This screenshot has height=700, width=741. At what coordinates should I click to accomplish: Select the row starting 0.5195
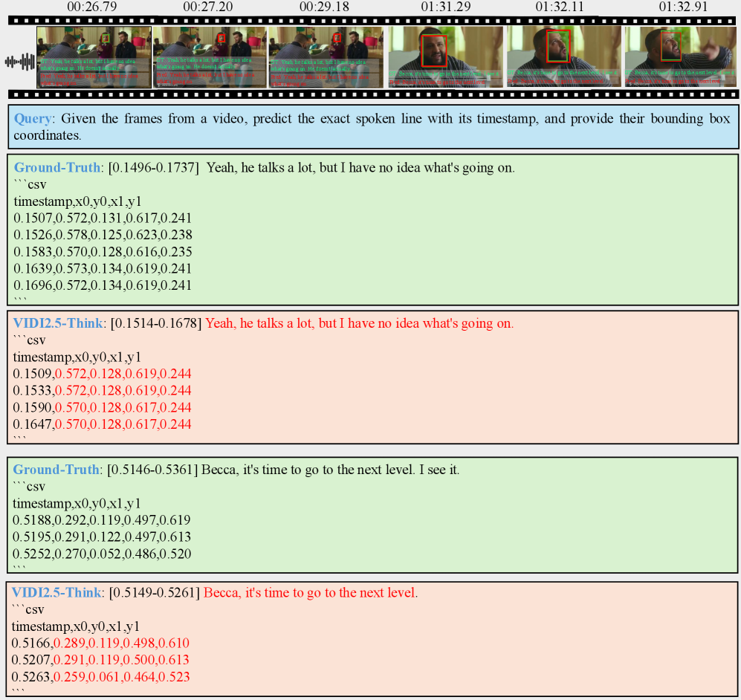click(102, 537)
